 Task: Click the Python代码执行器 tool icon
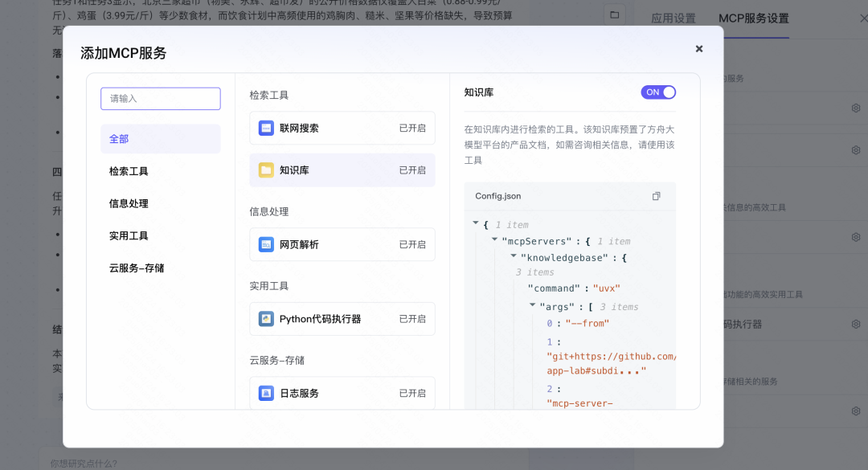click(x=265, y=318)
